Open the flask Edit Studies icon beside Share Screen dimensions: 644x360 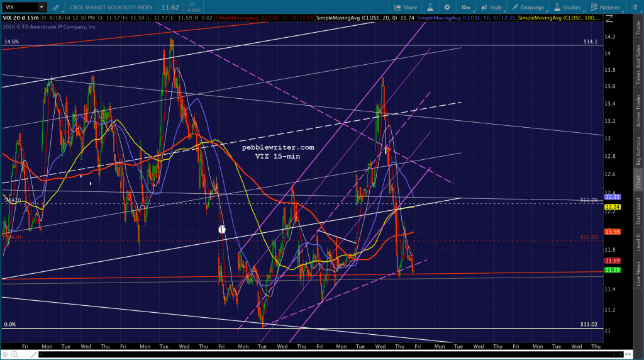430,8
